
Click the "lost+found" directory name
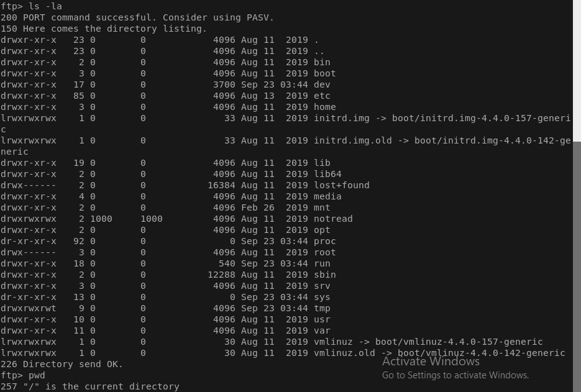(x=341, y=185)
